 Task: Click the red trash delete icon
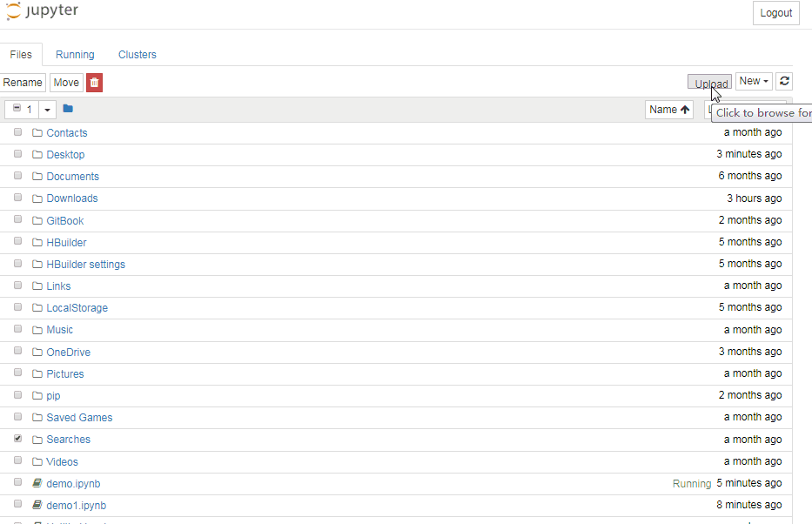[x=94, y=81]
